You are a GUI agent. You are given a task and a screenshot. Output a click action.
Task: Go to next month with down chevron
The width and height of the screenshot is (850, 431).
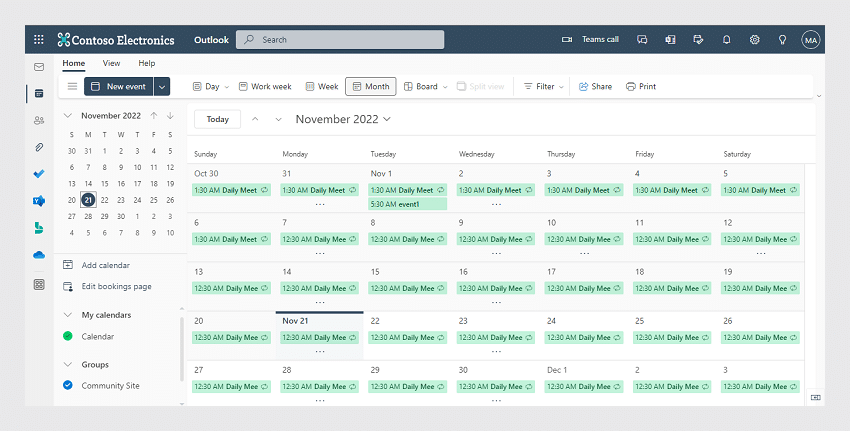pyautogui.click(x=278, y=119)
